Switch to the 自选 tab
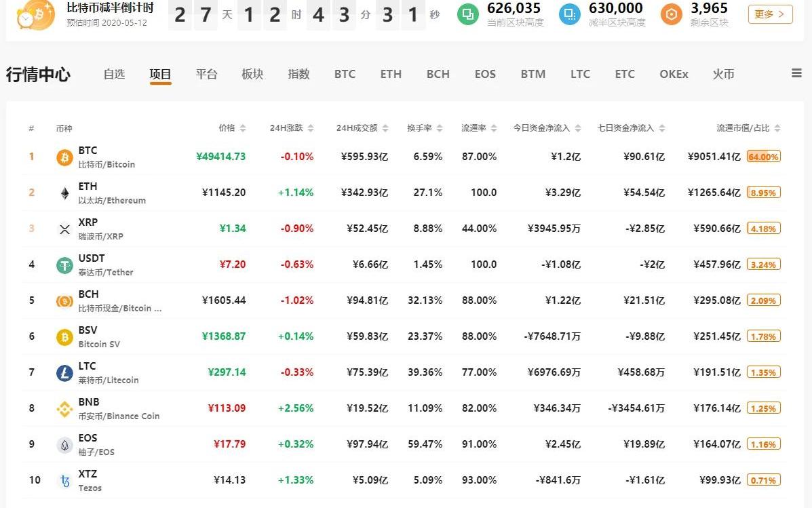The image size is (812, 508). (x=114, y=74)
